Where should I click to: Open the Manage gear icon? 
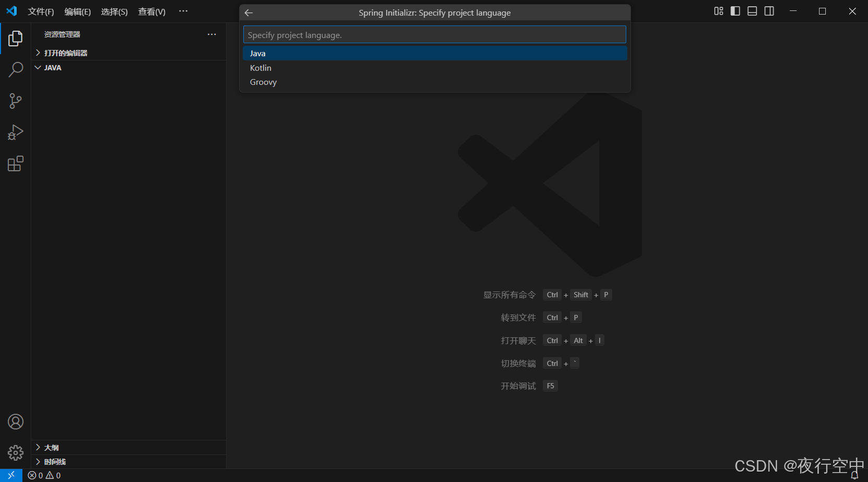coord(16,453)
